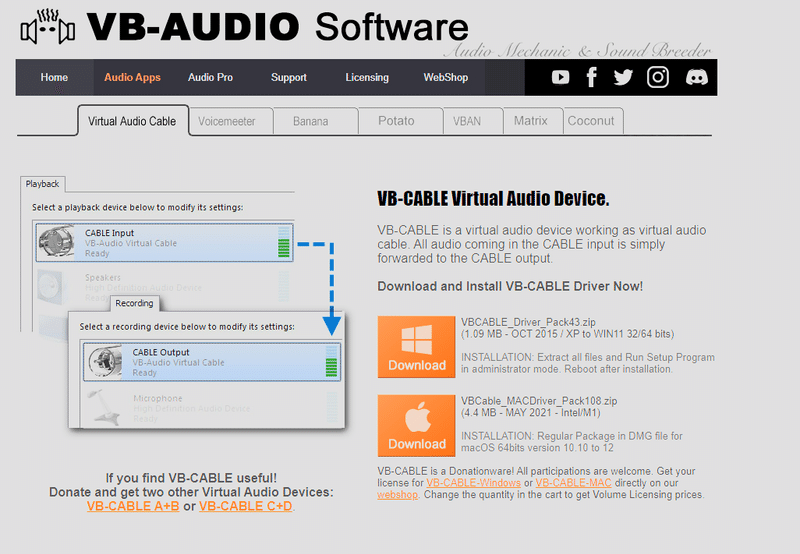Open the Audio Pro menu
This screenshot has width=800, height=554.
click(210, 78)
